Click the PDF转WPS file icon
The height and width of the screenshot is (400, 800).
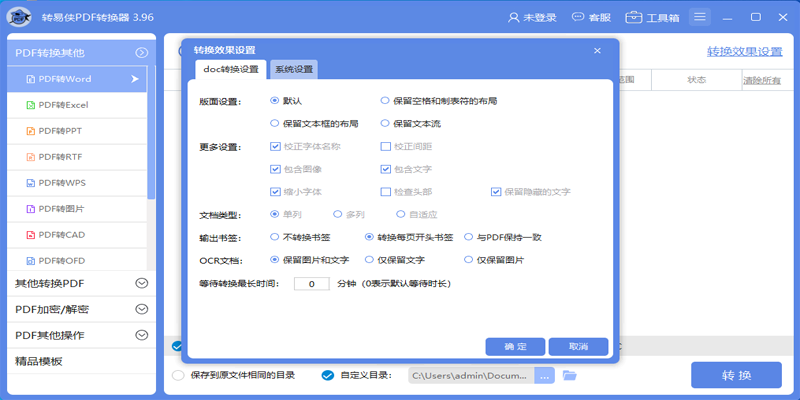click(x=30, y=183)
